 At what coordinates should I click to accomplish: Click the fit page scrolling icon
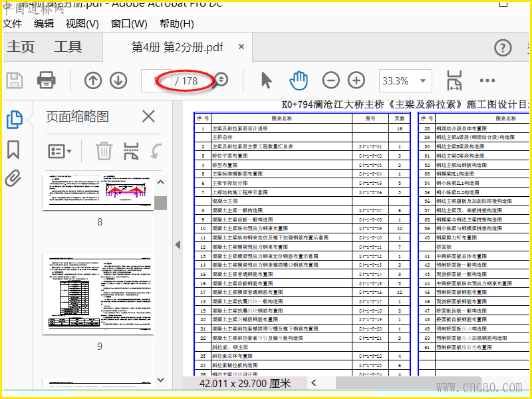[454, 80]
